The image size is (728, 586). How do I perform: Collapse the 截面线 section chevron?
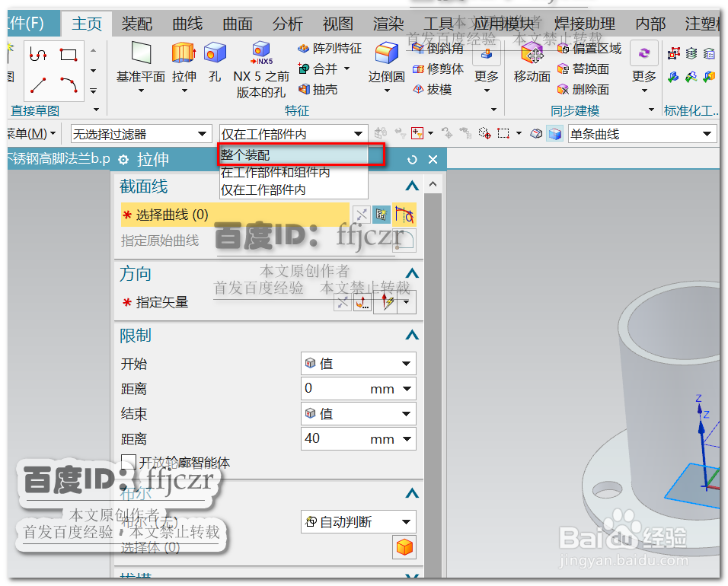pyautogui.click(x=412, y=185)
